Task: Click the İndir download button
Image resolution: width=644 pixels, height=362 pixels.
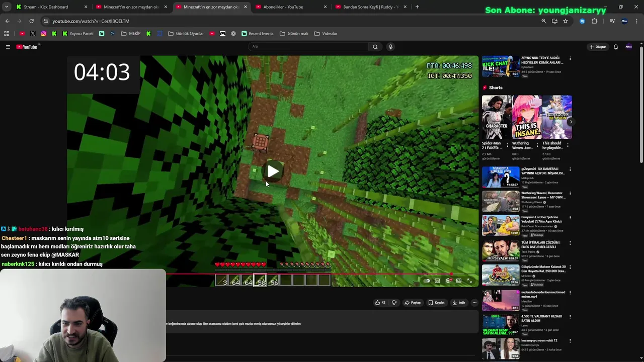Action: 459,303
